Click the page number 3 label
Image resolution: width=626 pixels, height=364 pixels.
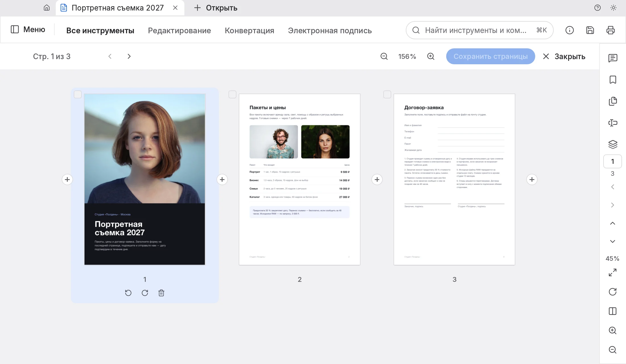click(454, 280)
